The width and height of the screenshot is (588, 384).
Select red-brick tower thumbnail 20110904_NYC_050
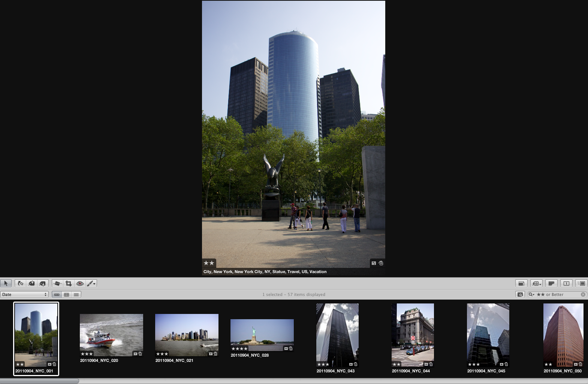tap(563, 335)
